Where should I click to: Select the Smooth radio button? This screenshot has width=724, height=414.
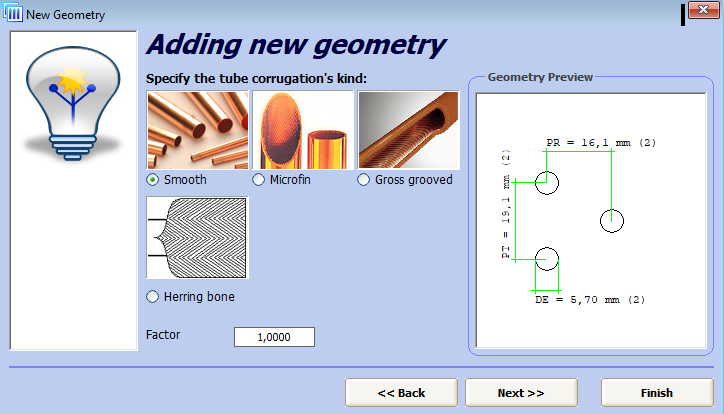(152, 180)
